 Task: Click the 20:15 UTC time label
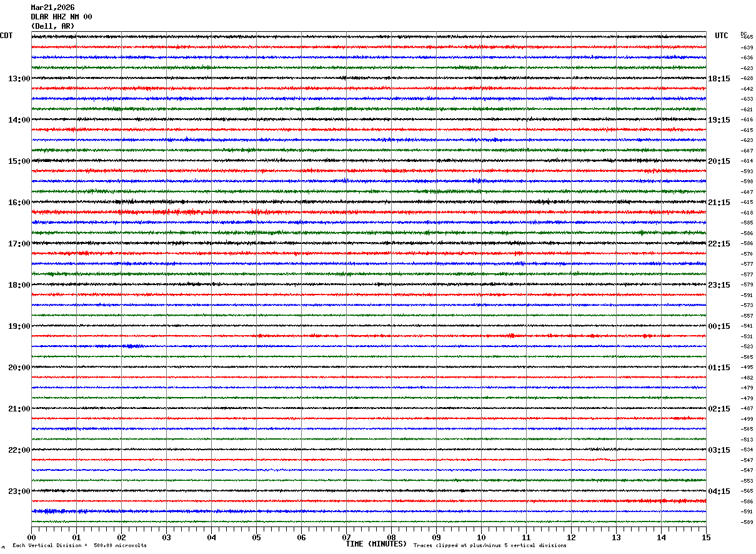tap(719, 161)
